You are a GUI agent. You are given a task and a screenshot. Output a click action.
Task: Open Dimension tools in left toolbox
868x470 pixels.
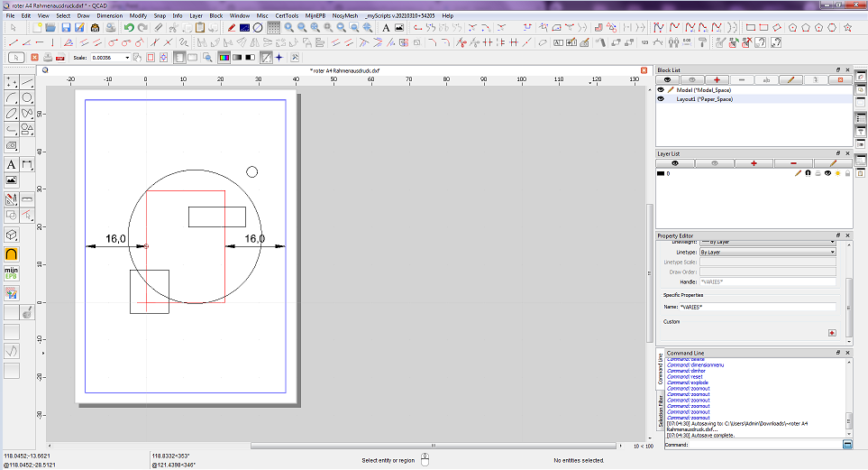click(x=26, y=164)
